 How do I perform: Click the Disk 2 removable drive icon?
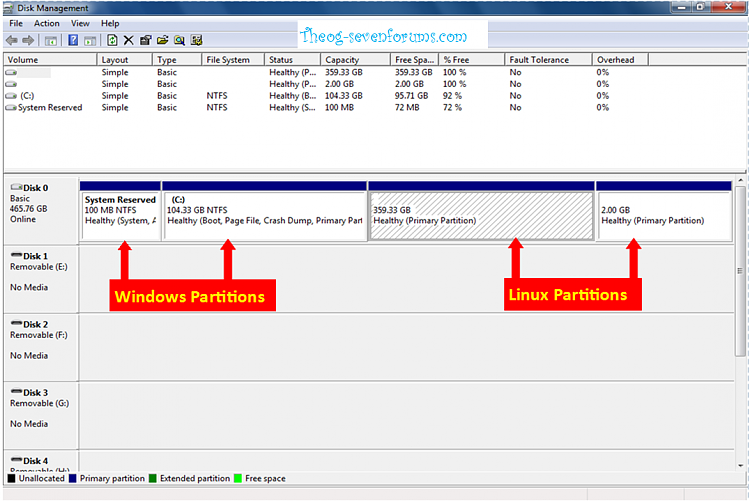click(x=16, y=323)
